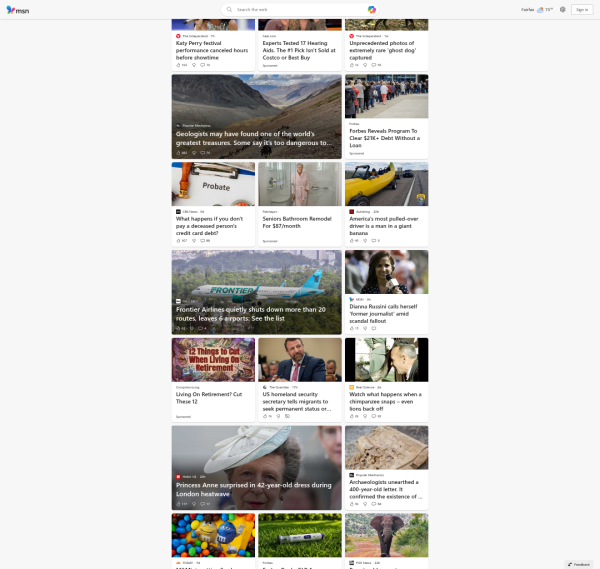Open the people waiting in line thumbnail
This screenshot has height=569, width=600.
[x=386, y=96]
